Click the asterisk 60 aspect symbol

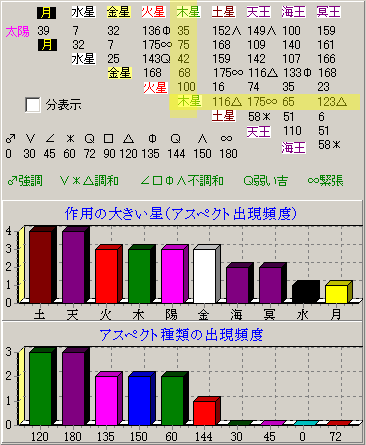[x=69, y=138]
